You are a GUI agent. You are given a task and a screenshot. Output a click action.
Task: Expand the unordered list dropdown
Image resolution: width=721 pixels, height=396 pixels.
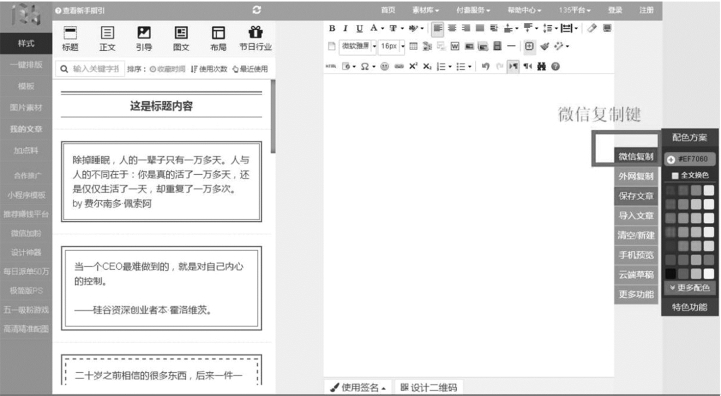pyautogui.click(x=469, y=67)
